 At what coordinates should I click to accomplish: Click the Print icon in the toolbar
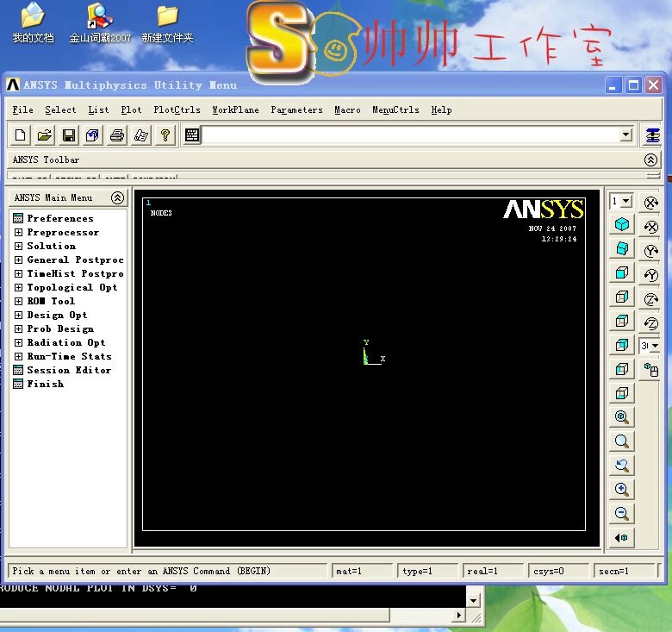pyautogui.click(x=117, y=135)
